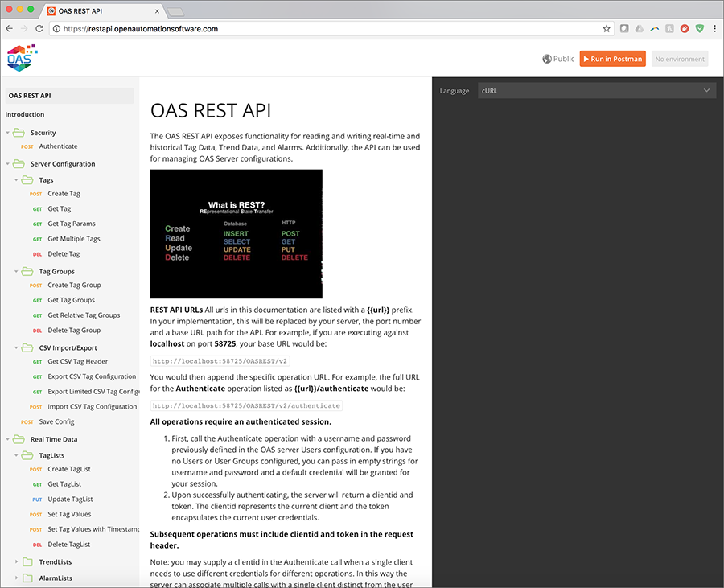Go back with the browser back arrow
The height and width of the screenshot is (588, 724).
point(9,28)
